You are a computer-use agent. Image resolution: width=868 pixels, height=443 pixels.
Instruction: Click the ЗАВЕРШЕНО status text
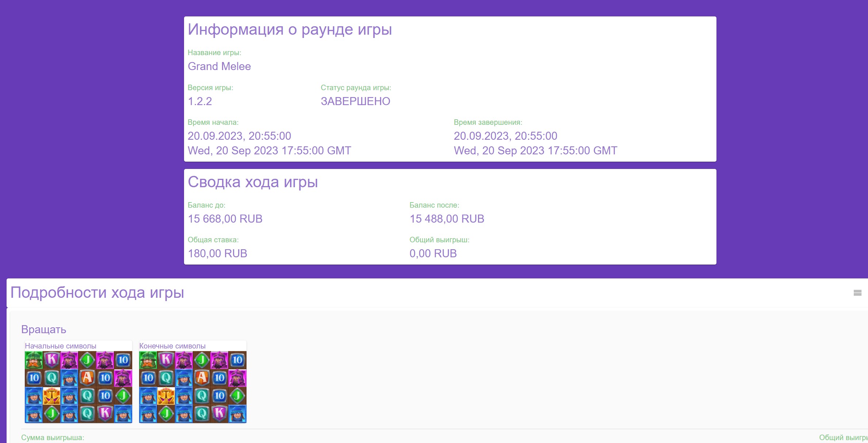(x=355, y=101)
